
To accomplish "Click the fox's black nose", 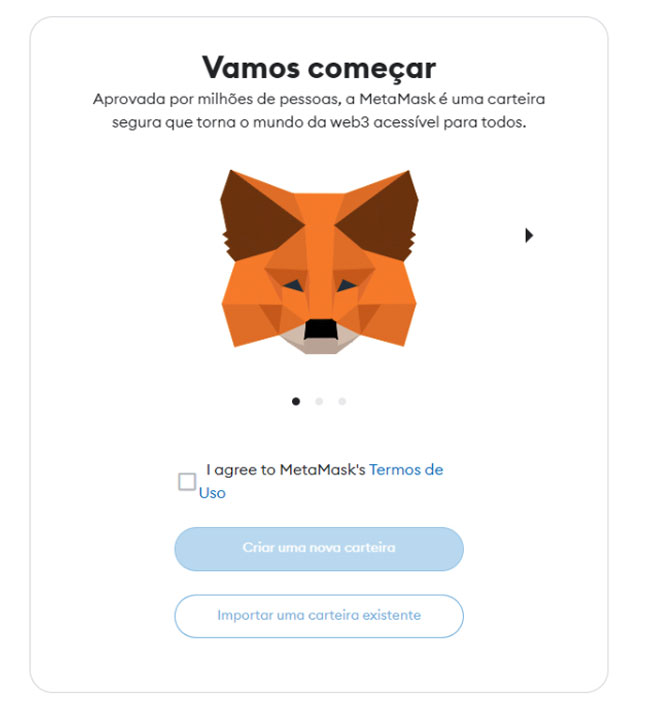I will [x=320, y=329].
